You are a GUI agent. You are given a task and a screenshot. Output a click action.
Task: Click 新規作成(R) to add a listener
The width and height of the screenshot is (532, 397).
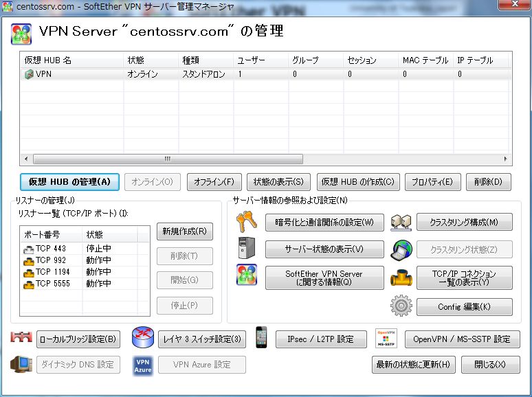point(184,231)
